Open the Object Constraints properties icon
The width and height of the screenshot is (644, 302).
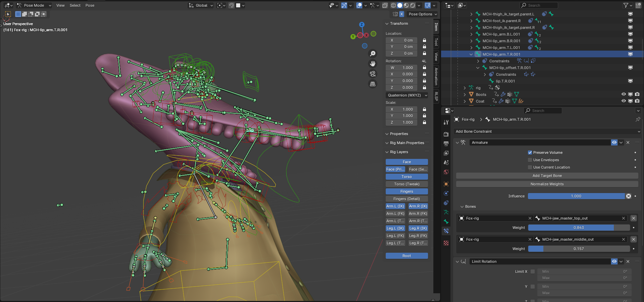click(x=446, y=203)
